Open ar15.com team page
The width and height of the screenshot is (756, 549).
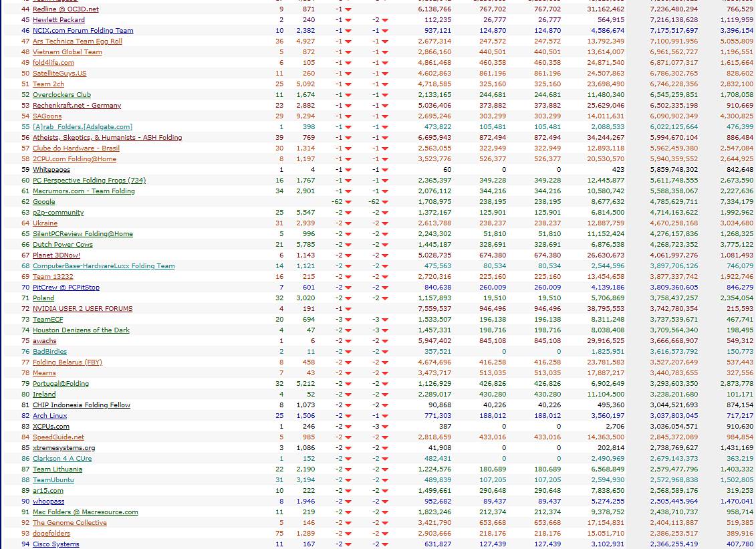(48, 491)
